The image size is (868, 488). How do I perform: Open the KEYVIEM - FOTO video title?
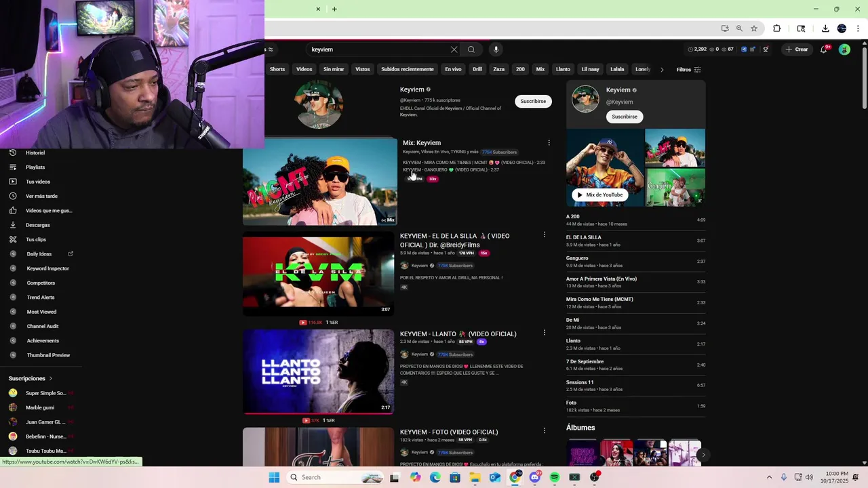coord(449,432)
